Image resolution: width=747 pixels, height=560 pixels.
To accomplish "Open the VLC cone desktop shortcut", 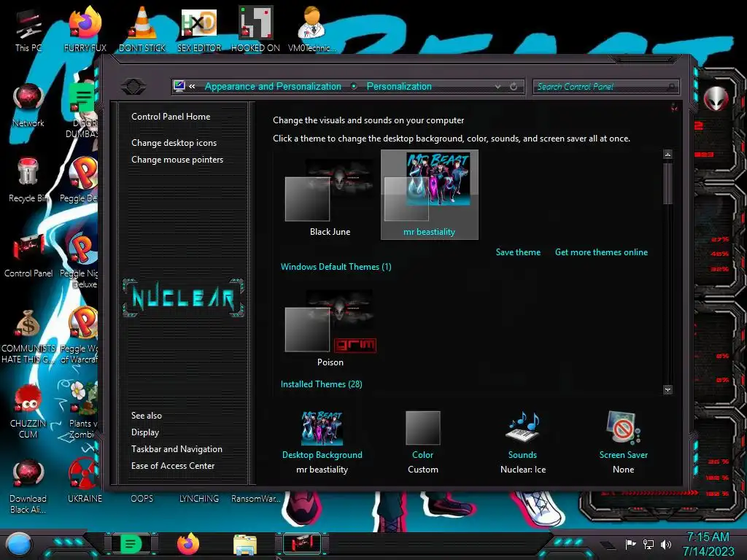I will point(142,29).
